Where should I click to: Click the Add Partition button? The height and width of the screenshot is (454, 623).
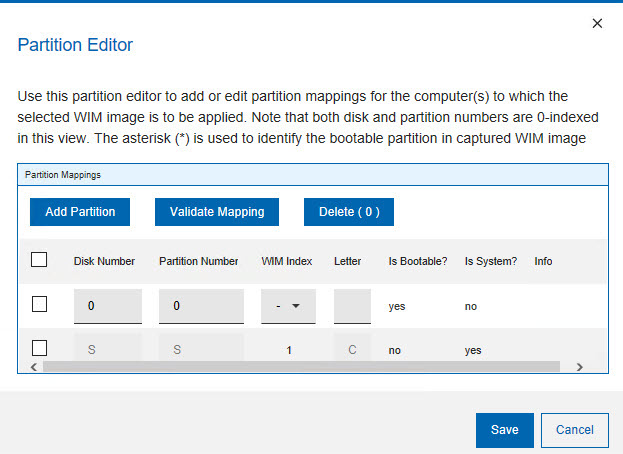[80, 212]
